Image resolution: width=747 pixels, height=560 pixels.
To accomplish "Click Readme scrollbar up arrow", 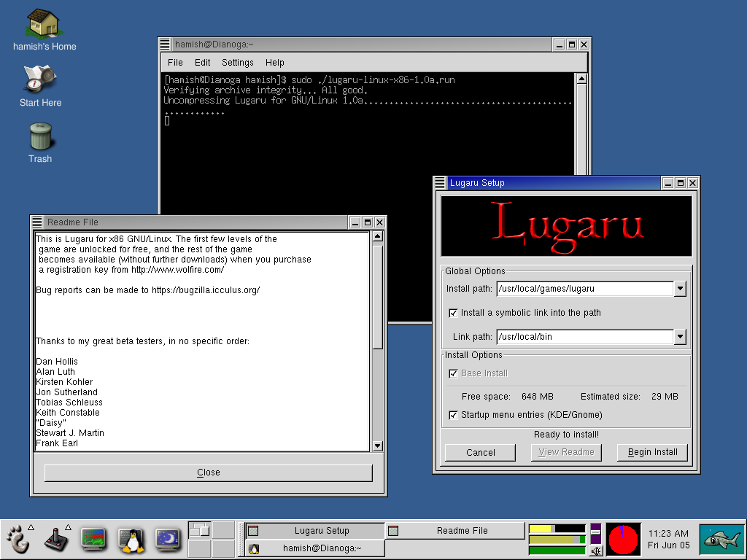I will pos(377,236).
